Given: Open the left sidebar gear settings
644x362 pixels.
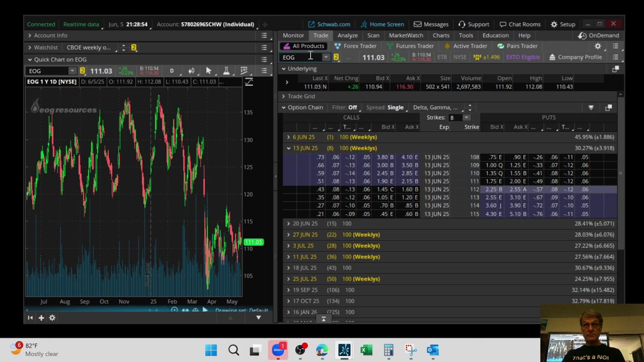Looking at the screenshot, I should pos(52,318).
